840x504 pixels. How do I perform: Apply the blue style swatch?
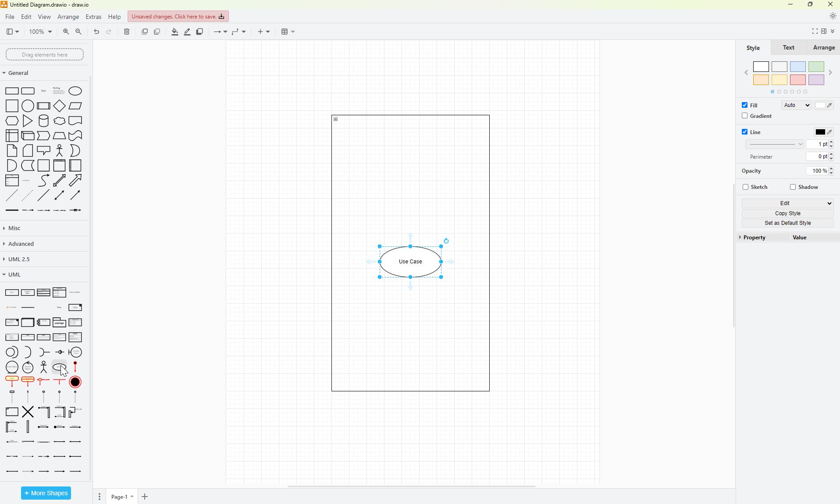(x=797, y=67)
